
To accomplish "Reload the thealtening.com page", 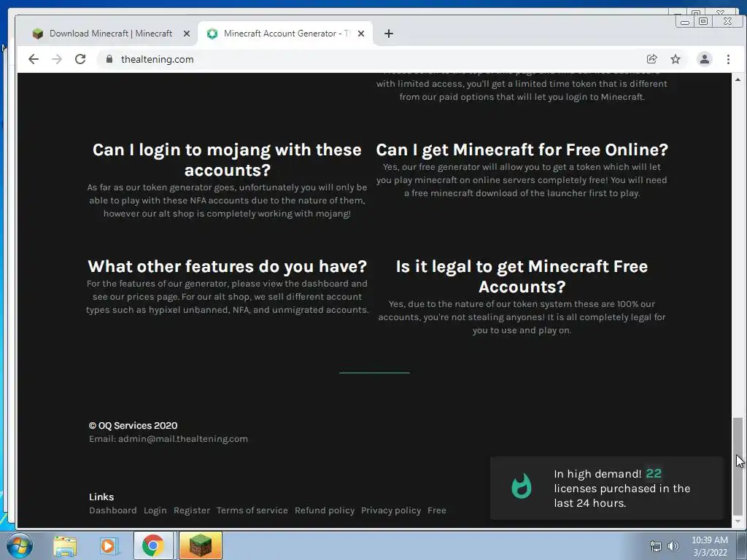I will [80, 59].
